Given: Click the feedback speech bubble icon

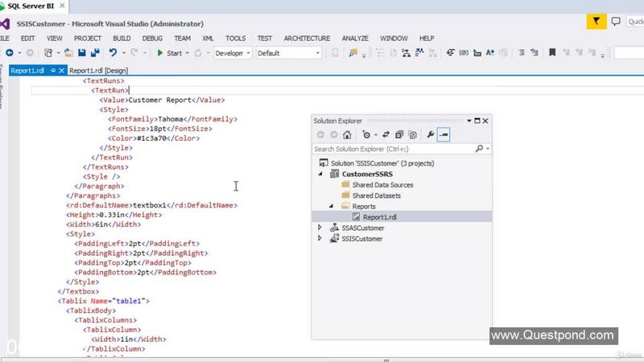Looking at the screenshot, I should [616, 22].
